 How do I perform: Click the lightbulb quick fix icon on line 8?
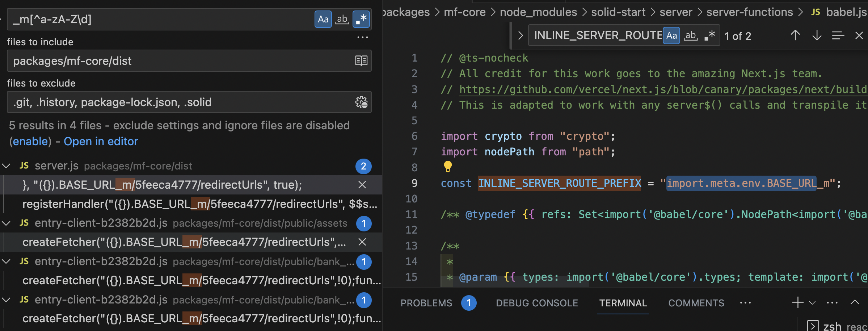click(448, 167)
